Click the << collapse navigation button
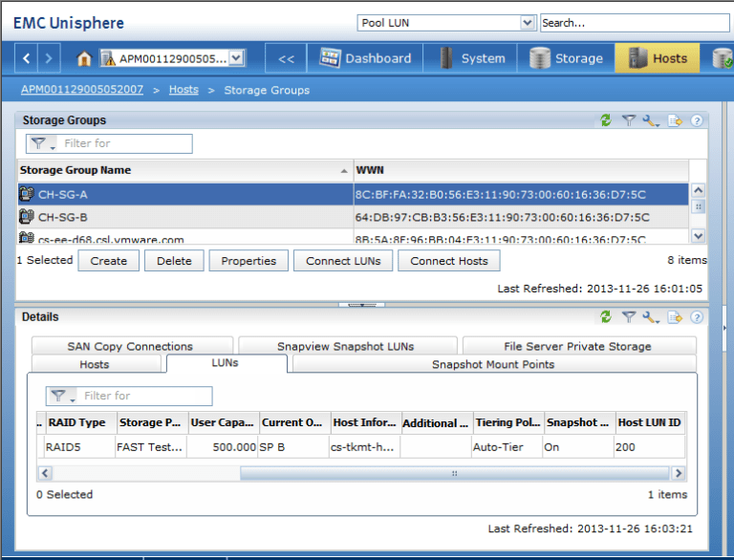This screenshot has width=734, height=560. [x=286, y=58]
